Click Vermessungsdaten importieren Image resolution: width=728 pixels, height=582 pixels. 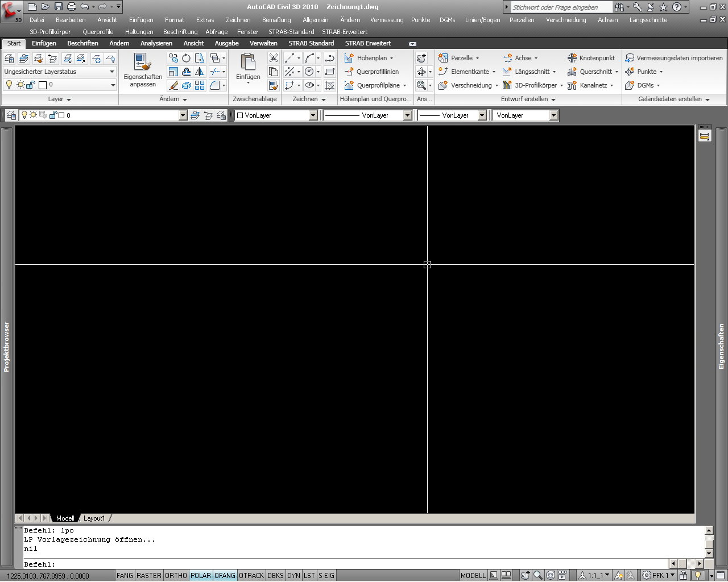(x=673, y=58)
